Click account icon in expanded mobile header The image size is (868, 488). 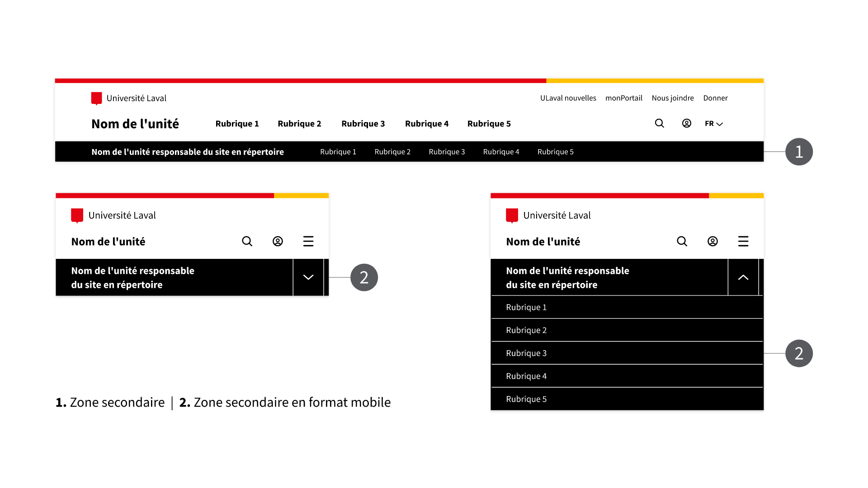click(712, 241)
